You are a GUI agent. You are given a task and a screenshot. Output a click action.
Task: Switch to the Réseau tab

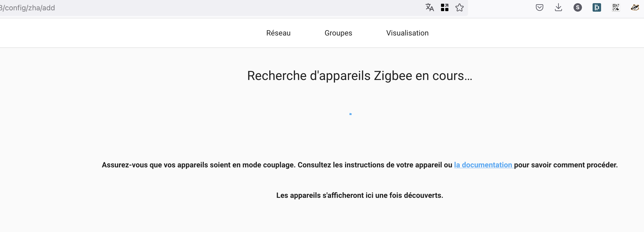278,33
